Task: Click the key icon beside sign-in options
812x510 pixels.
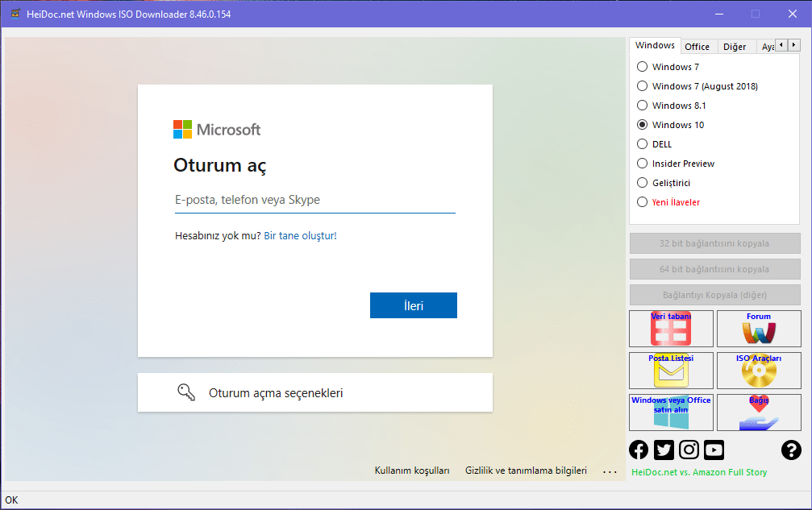Action: tap(186, 392)
